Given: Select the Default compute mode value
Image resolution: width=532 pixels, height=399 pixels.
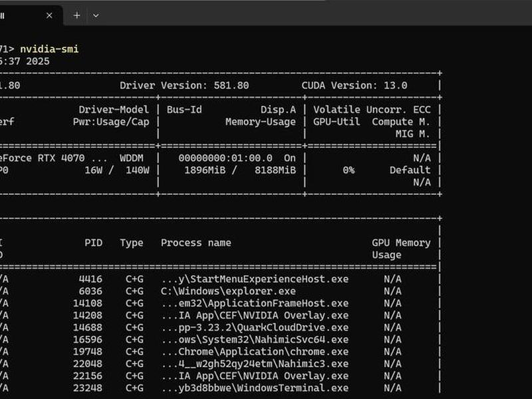Looking at the screenshot, I should (x=410, y=170).
